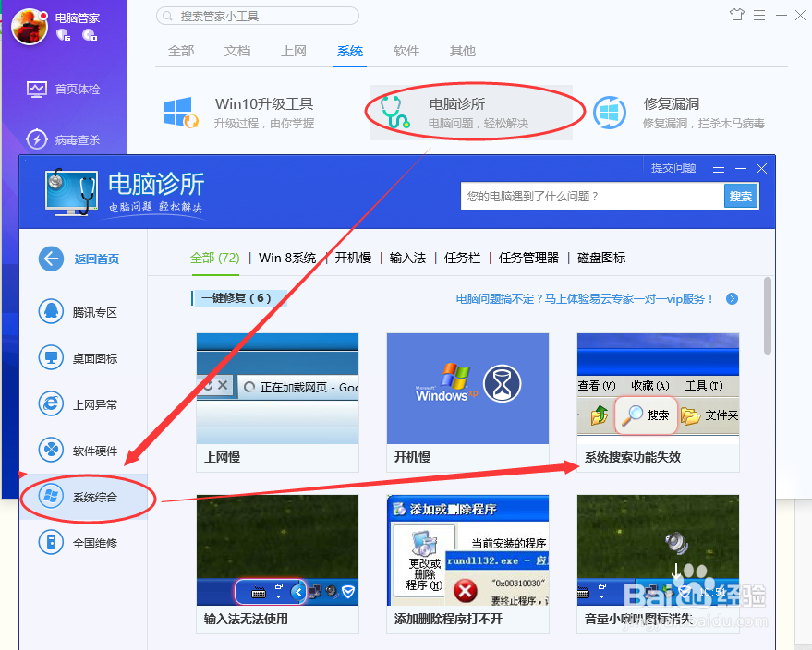The width and height of the screenshot is (812, 650).
Task: Click the 您的电脑遇到了什么问题 search field
Action: pos(592,196)
